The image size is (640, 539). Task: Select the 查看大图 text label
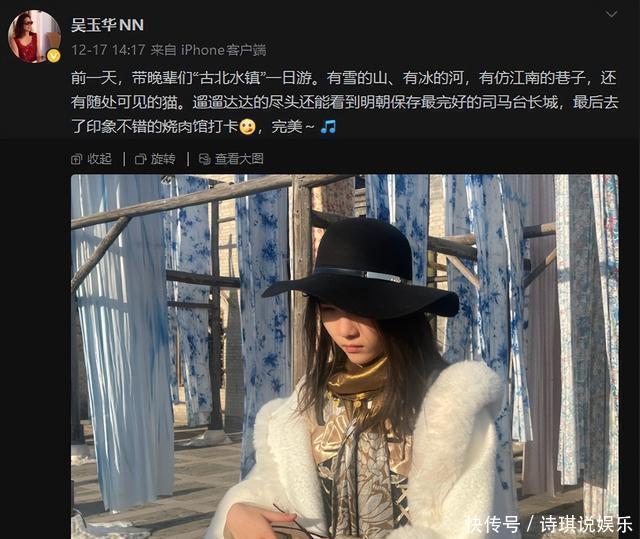[x=239, y=159]
